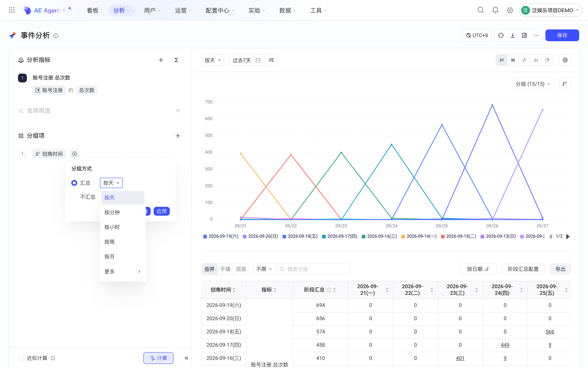Choose 按周 from the dropdown list
Image resolution: width=588 pixels, height=368 pixels.
pyautogui.click(x=123, y=242)
